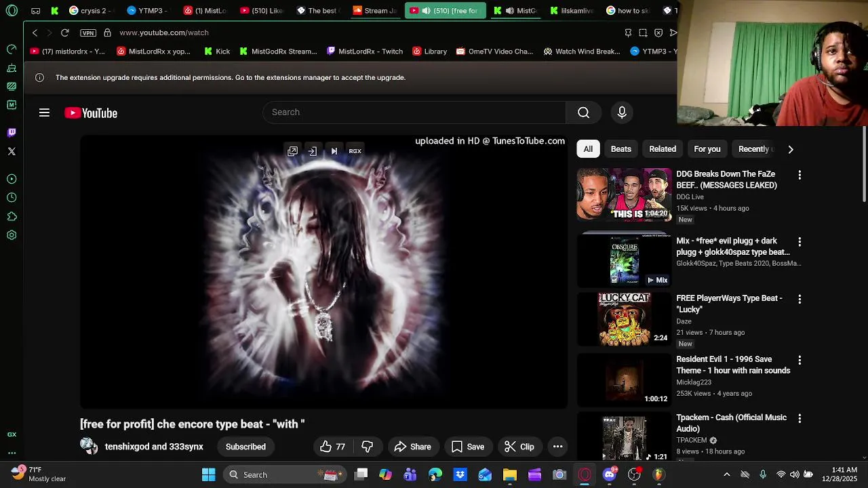Toggle the Subscribed button for tenshixgod
The width and height of the screenshot is (868, 488).
[245, 447]
